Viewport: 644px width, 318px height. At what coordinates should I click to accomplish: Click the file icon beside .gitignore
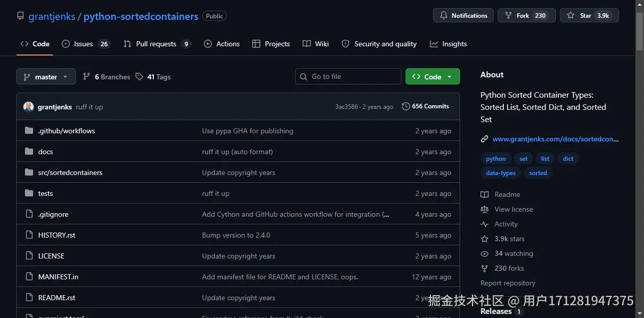[x=29, y=214]
